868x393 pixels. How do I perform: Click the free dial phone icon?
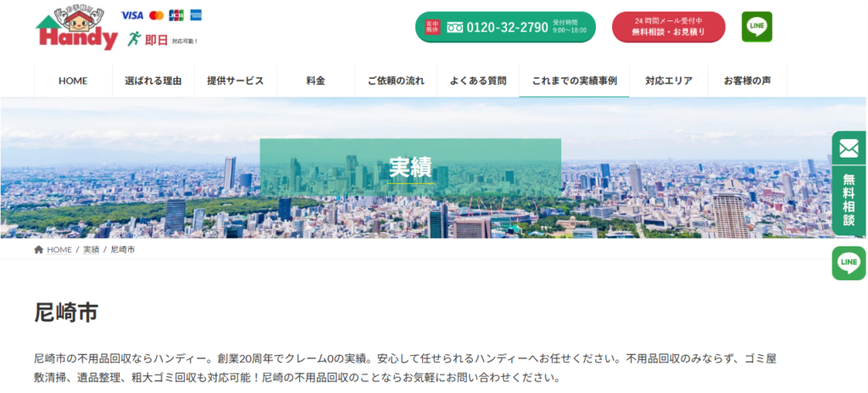pyautogui.click(x=455, y=27)
